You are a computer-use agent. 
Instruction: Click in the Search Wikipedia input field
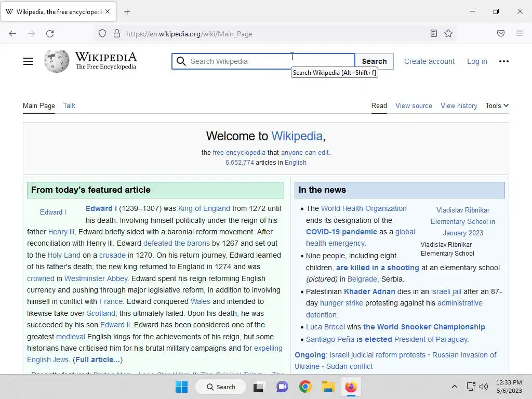pos(263,61)
